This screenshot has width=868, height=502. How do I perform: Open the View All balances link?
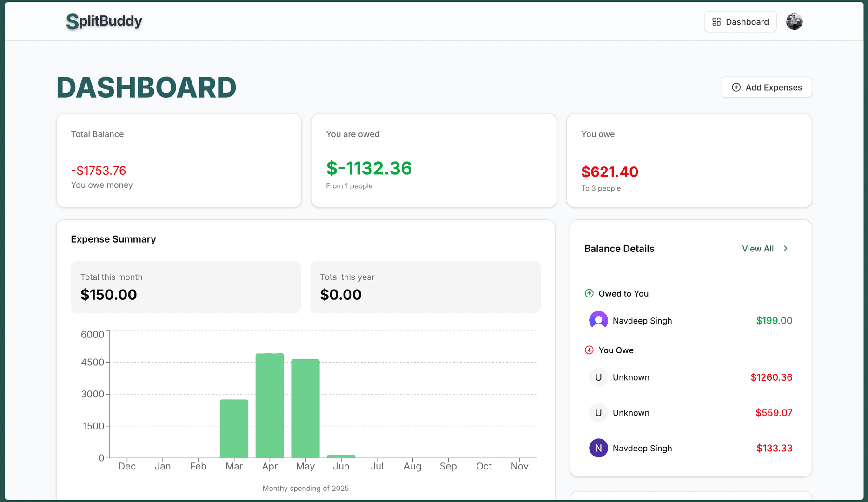(x=758, y=249)
